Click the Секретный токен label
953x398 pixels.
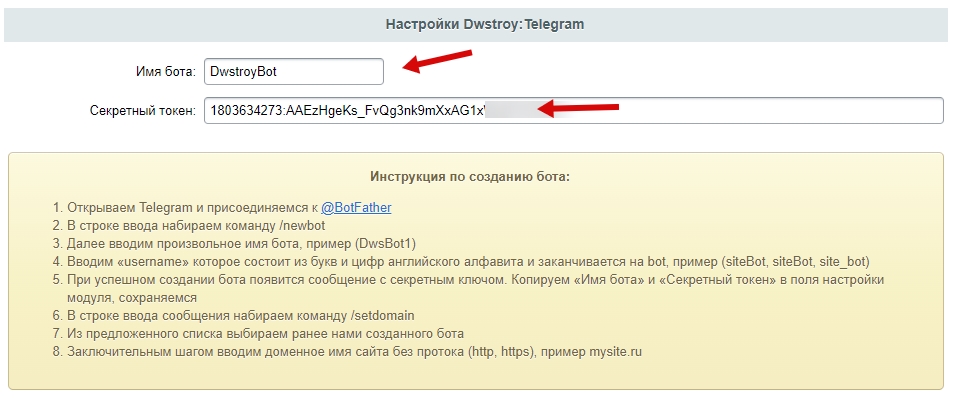[143, 111]
